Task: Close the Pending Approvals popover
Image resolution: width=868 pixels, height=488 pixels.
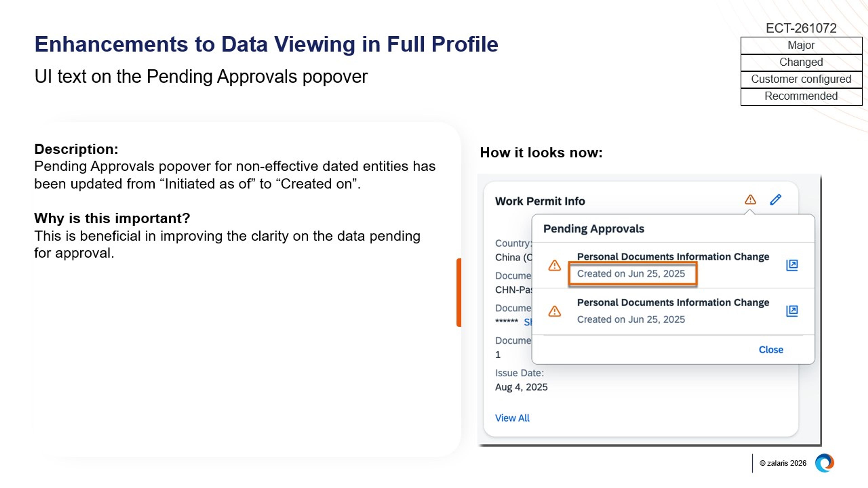Action: pyautogui.click(x=771, y=350)
